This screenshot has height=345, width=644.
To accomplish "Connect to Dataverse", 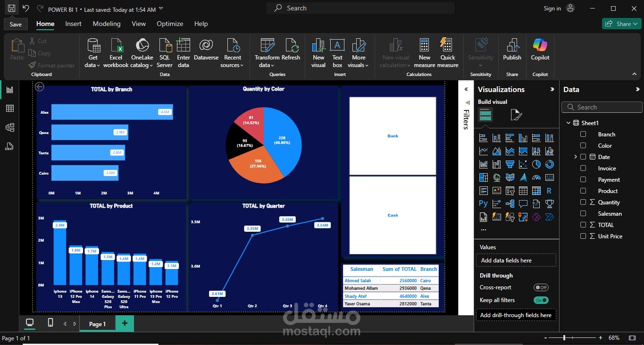I will [x=206, y=50].
